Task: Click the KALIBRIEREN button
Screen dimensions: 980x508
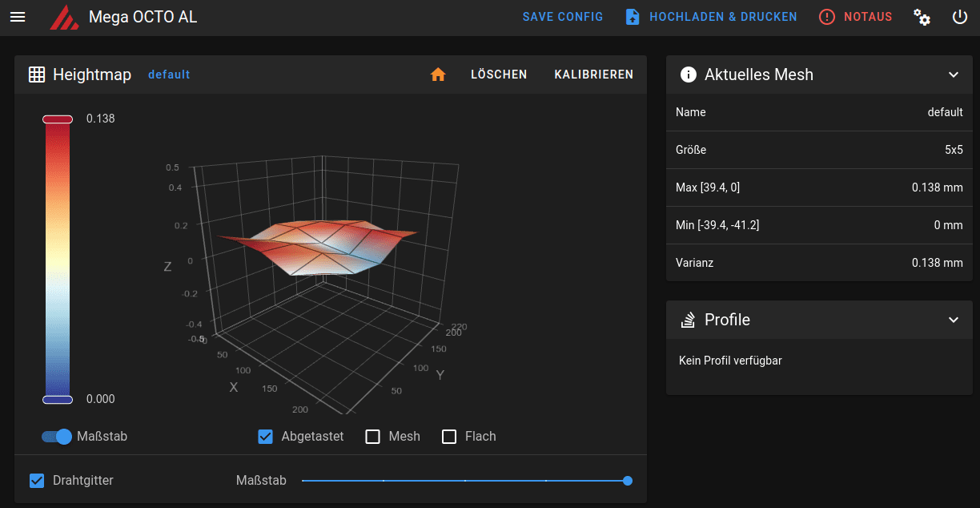Action: click(x=594, y=75)
